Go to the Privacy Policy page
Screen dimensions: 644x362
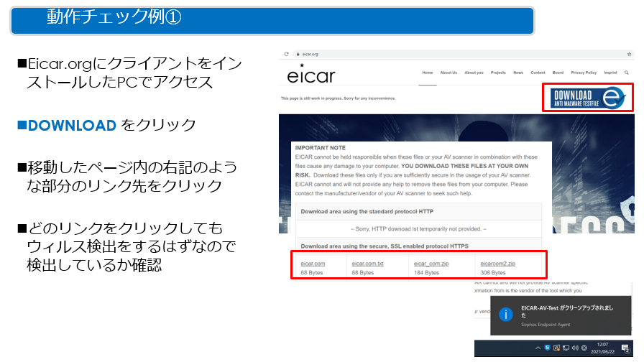click(584, 73)
